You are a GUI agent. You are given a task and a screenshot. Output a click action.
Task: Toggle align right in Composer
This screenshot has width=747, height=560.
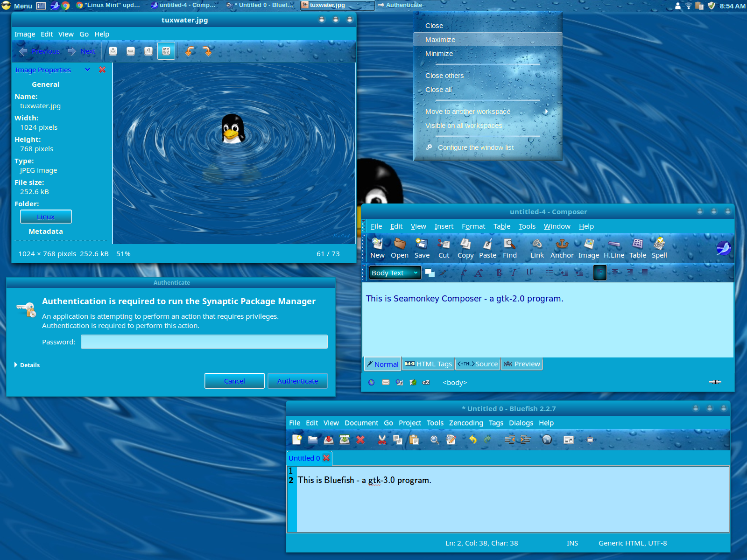coord(630,273)
